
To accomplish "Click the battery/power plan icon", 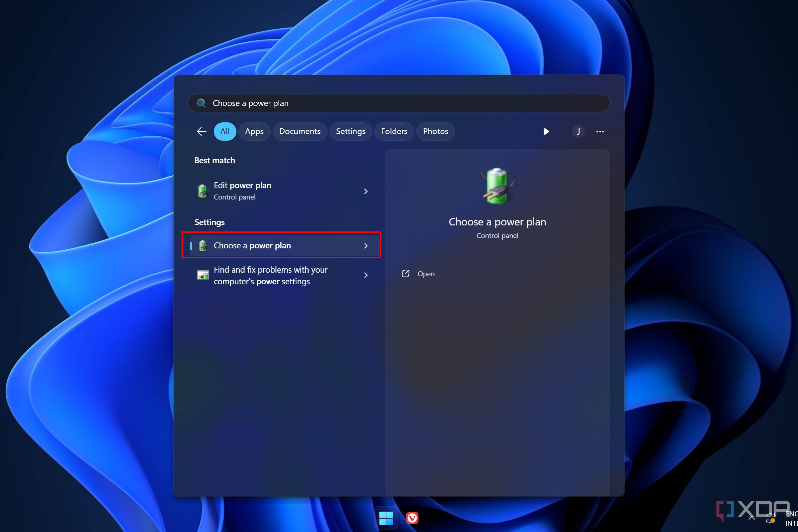I will point(498,186).
